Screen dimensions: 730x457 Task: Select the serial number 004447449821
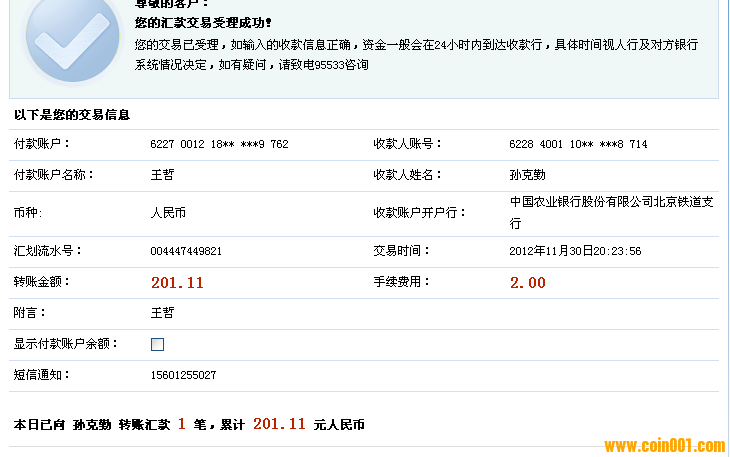coord(186,251)
